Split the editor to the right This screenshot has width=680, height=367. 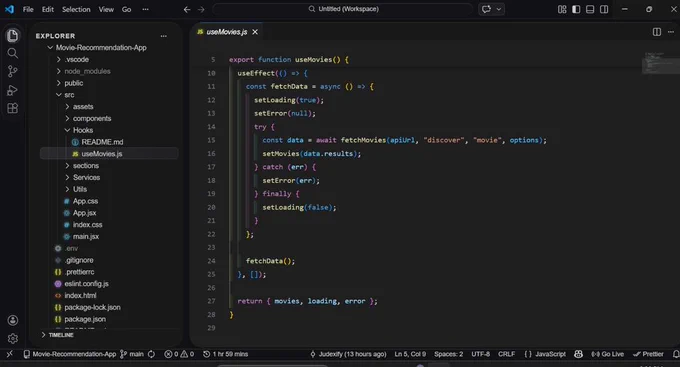pos(657,32)
